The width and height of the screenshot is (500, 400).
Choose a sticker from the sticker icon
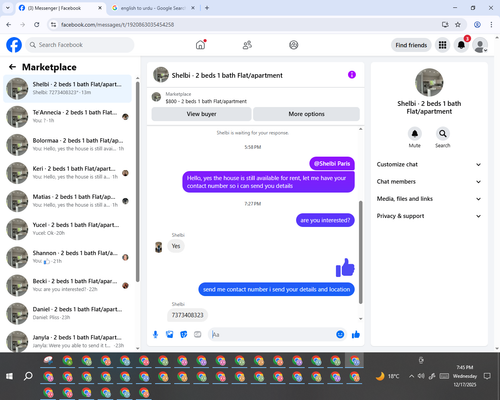coord(184,334)
